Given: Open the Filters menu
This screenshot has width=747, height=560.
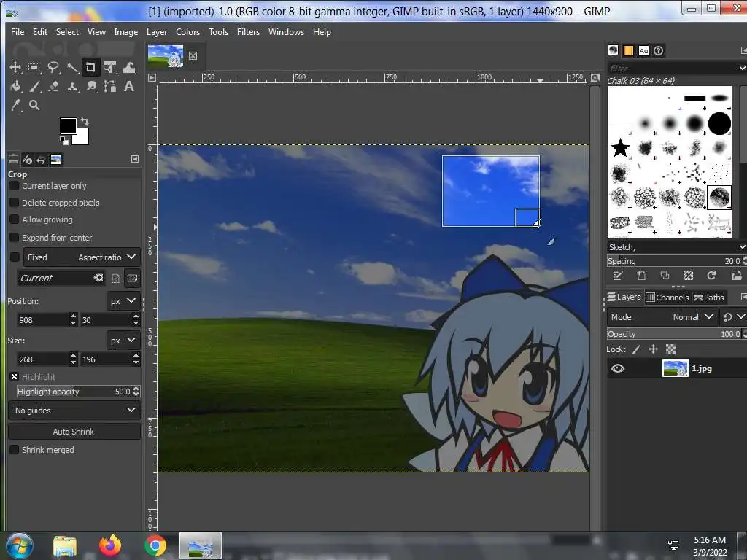Looking at the screenshot, I should (x=248, y=32).
